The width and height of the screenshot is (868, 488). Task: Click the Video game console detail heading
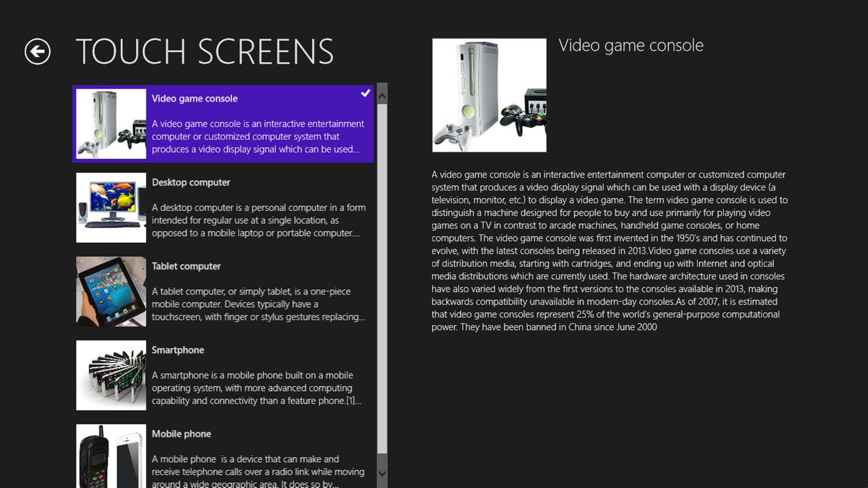point(631,46)
